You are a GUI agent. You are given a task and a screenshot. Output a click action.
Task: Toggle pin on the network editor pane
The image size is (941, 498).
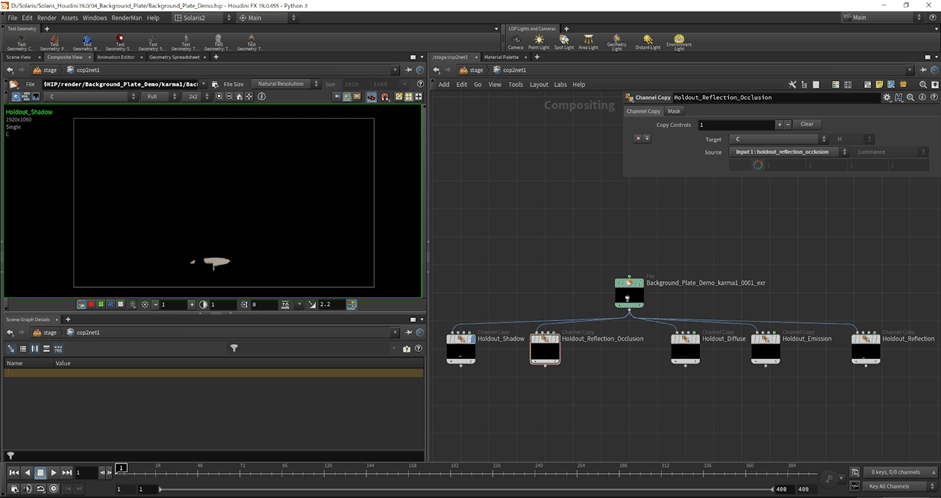tap(924, 70)
